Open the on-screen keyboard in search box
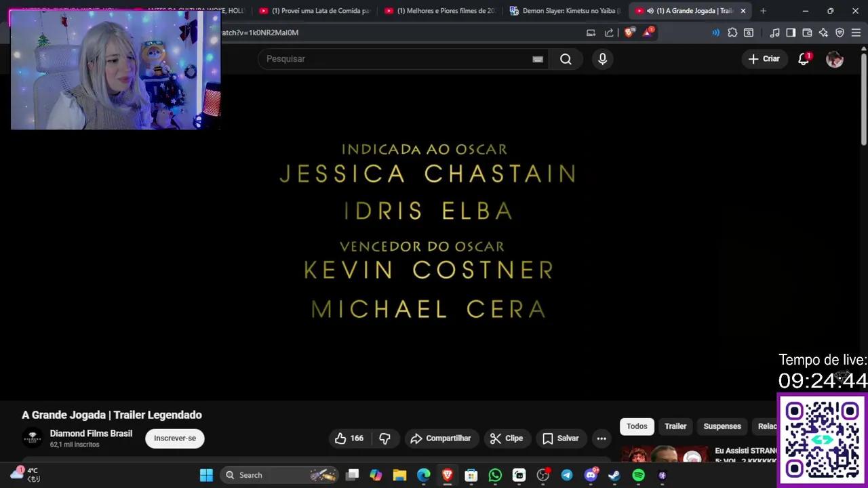 (x=538, y=59)
